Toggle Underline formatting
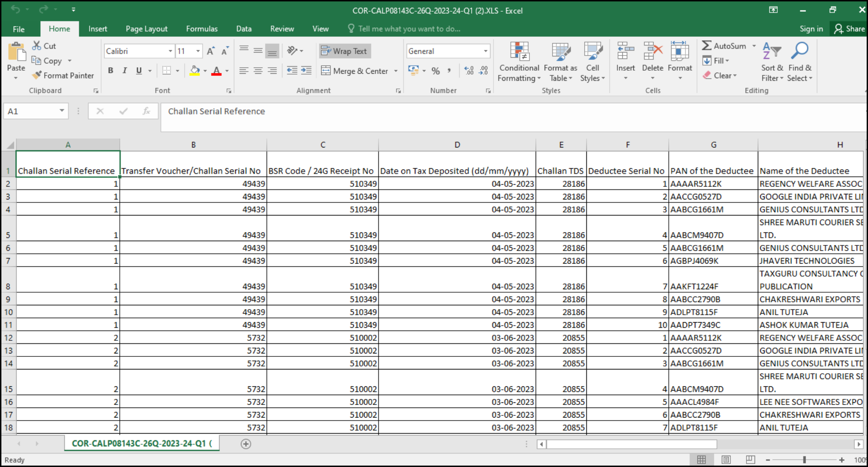 click(139, 71)
